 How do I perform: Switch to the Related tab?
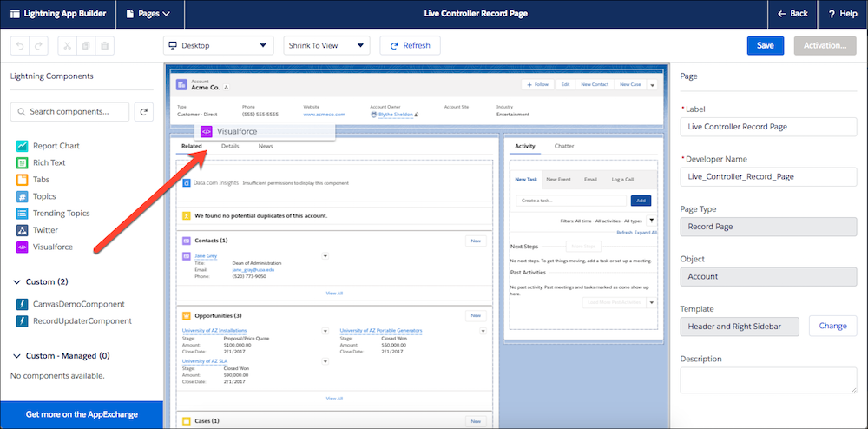pos(192,146)
